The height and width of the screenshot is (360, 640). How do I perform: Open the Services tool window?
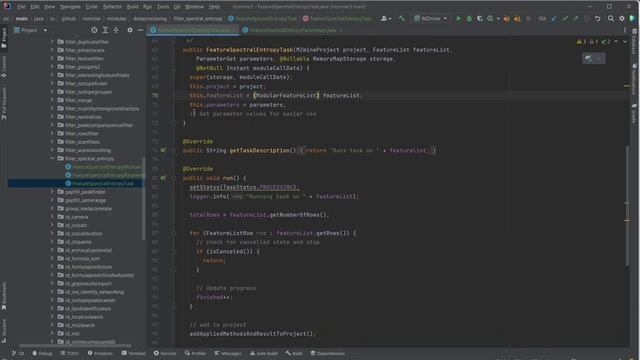tap(165, 353)
